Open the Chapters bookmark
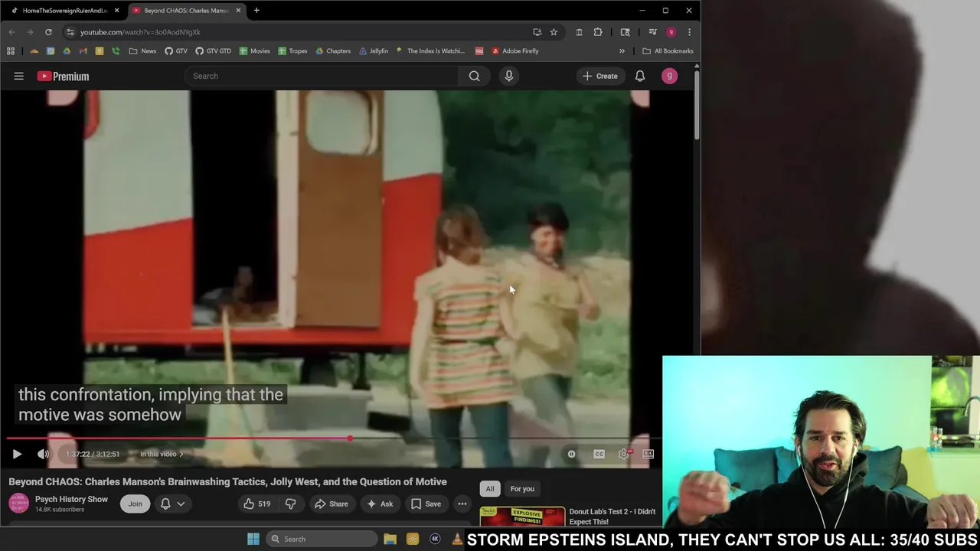This screenshot has height=551, width=980. [333, 51]
